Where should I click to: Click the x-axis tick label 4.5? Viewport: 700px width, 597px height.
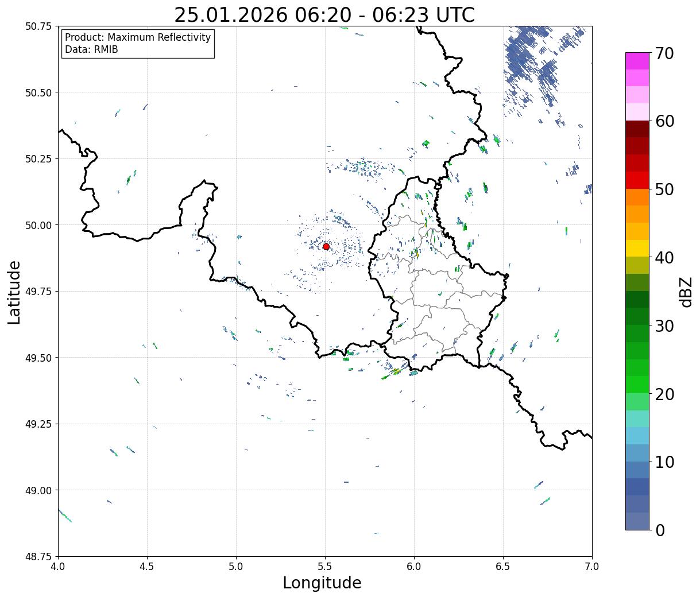147,567
